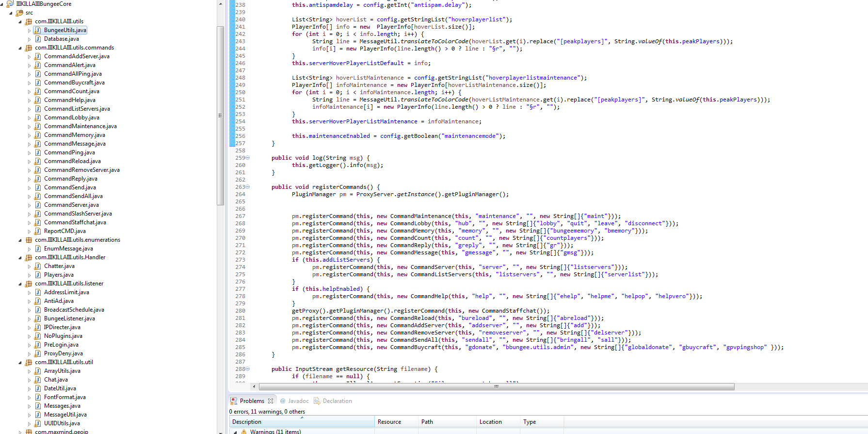Switch to the Problems tab
This screenshot has height=434, width=868.
click(252, 401)
